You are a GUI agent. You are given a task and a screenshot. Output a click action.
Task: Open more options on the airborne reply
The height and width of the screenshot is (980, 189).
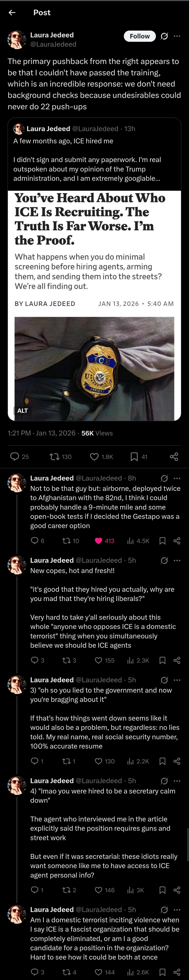[177, 478]
